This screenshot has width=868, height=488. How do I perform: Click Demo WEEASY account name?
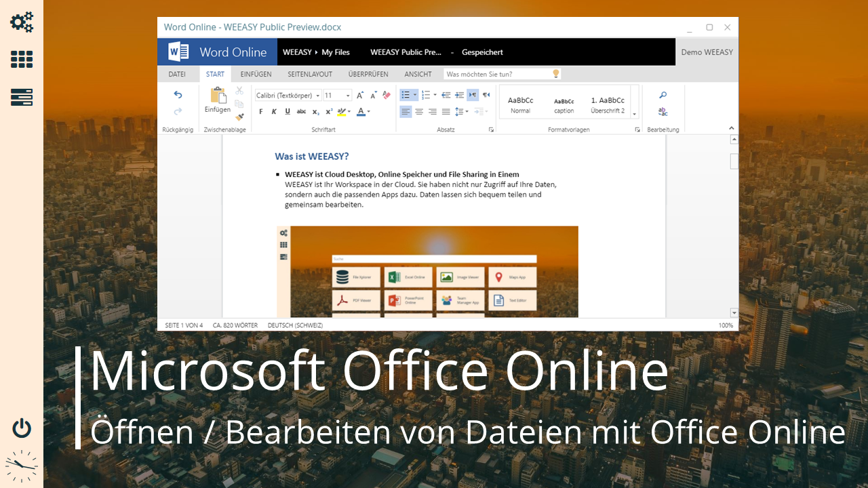707,52
